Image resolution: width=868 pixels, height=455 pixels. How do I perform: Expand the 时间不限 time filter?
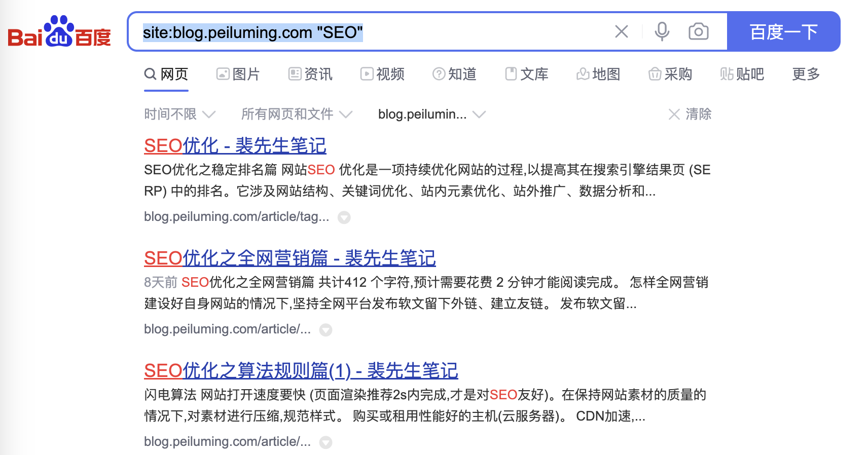tap(179, 115)
